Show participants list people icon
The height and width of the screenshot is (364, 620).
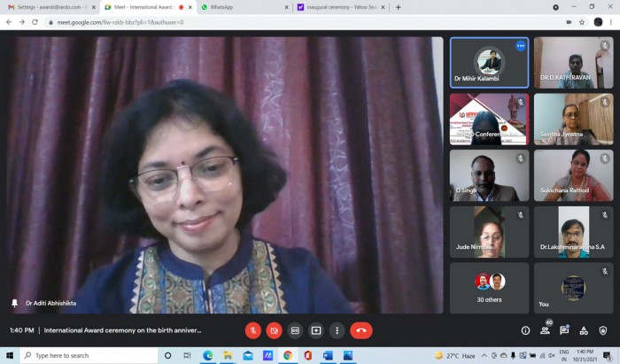545,330
